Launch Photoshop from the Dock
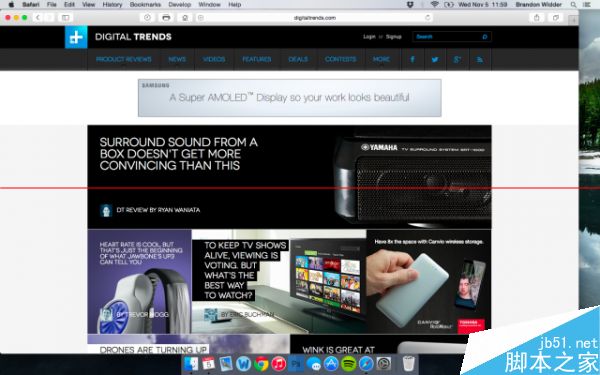The image size is (600, 375). point(296,364)
